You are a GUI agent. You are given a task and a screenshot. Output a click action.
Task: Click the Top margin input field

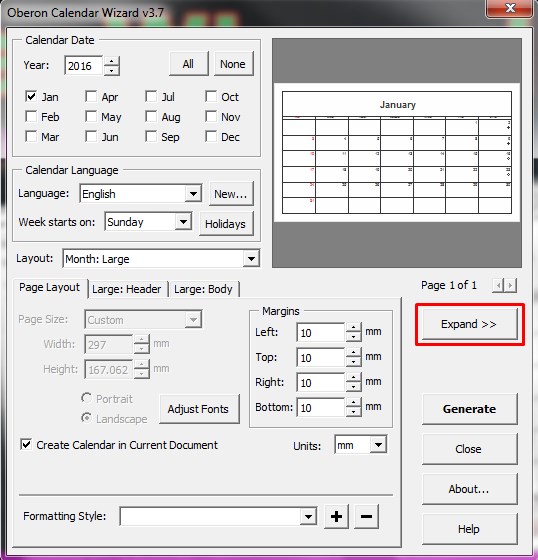pyautogui.click(x=321, y=358)
